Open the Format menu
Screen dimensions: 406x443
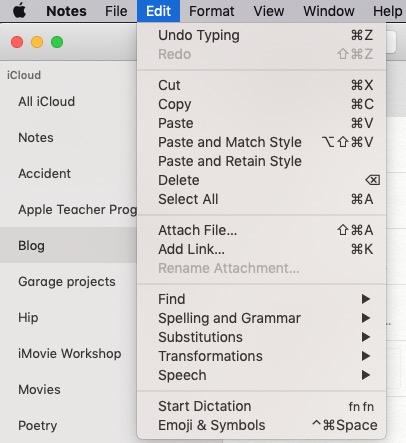(212, 11)
